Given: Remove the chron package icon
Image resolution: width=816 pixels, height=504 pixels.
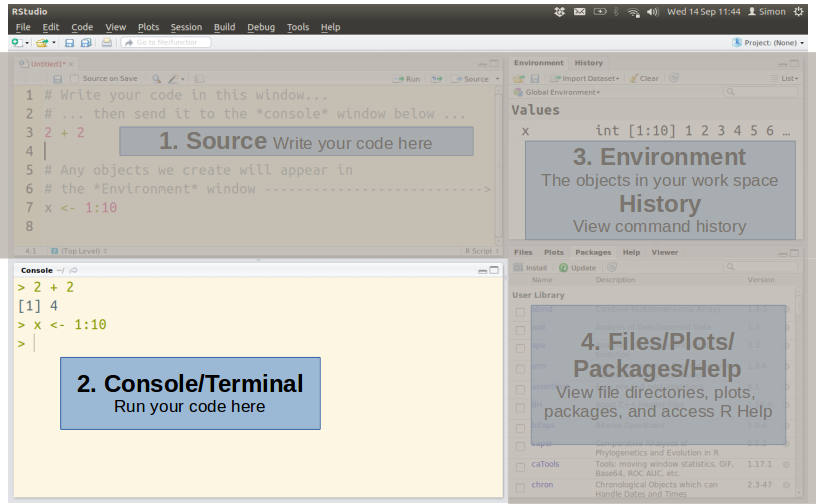Looking at the screenshot, I should (x=786, y=485).
